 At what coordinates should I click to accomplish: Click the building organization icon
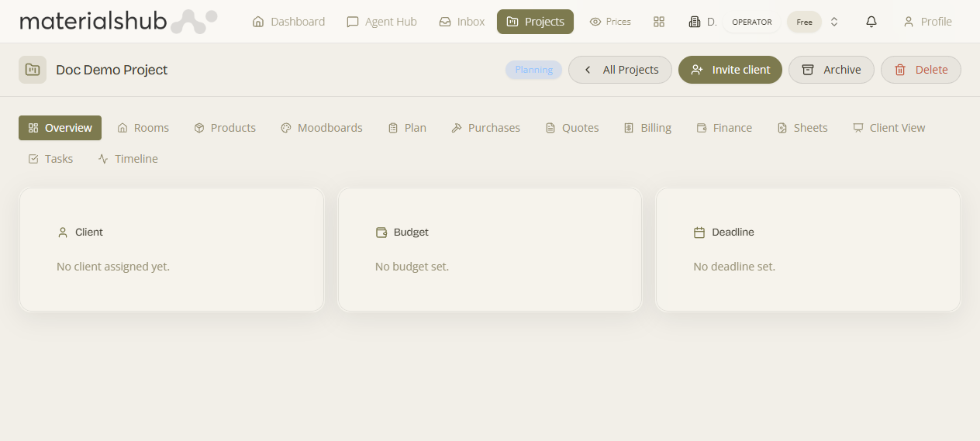pyautogui.click(x=695, y=22)
